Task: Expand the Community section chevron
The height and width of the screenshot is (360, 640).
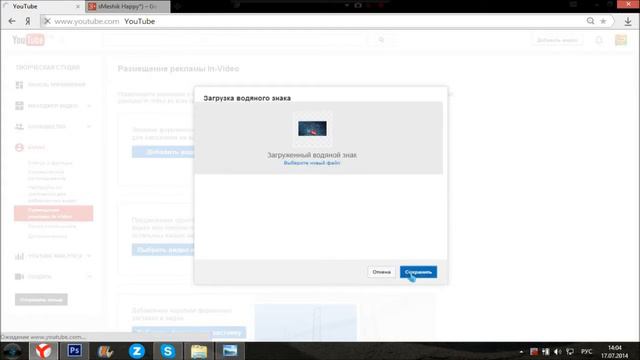Action: [89, 127]
